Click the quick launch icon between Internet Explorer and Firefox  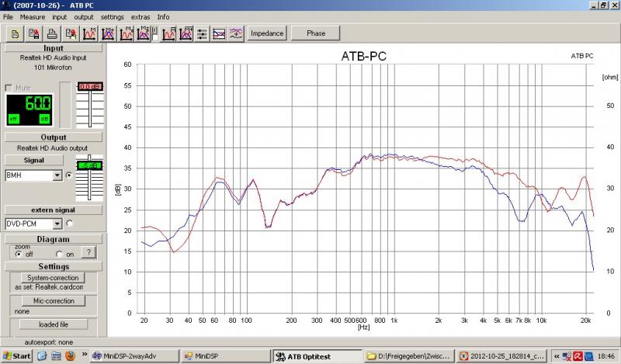(x=56, y=356)
